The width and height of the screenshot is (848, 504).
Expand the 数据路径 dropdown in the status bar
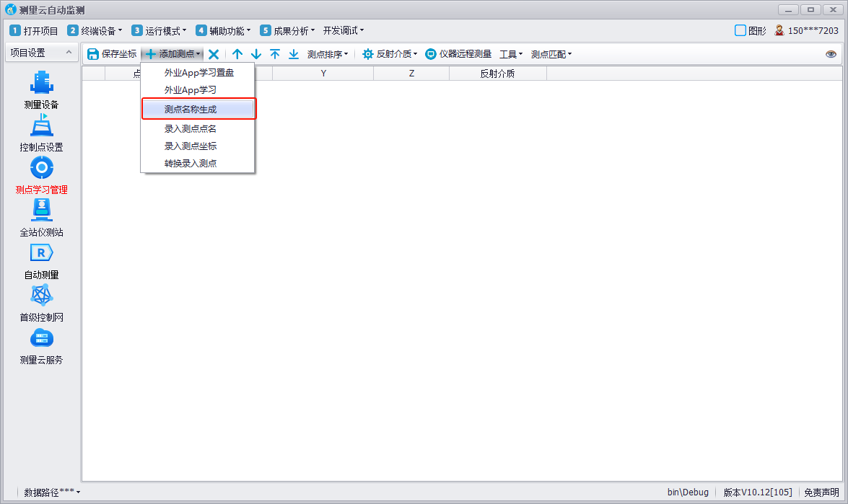pyautogui.click(x=52, y=492)
